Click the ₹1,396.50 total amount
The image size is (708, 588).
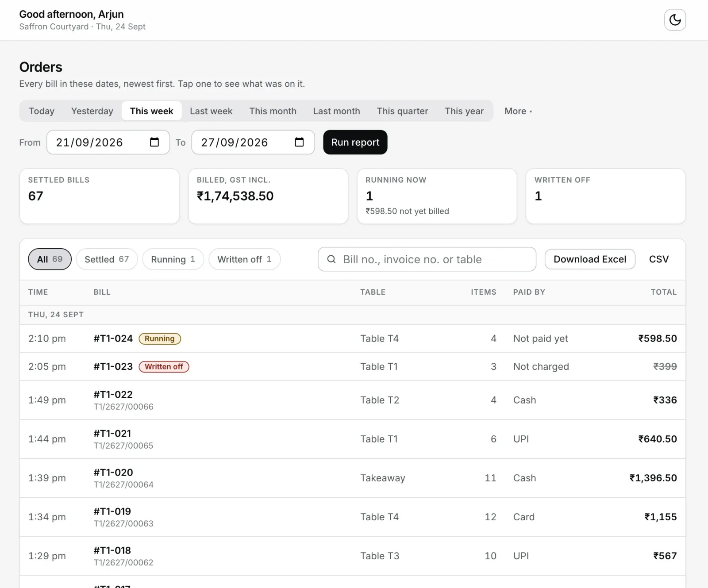coord(653,478)
